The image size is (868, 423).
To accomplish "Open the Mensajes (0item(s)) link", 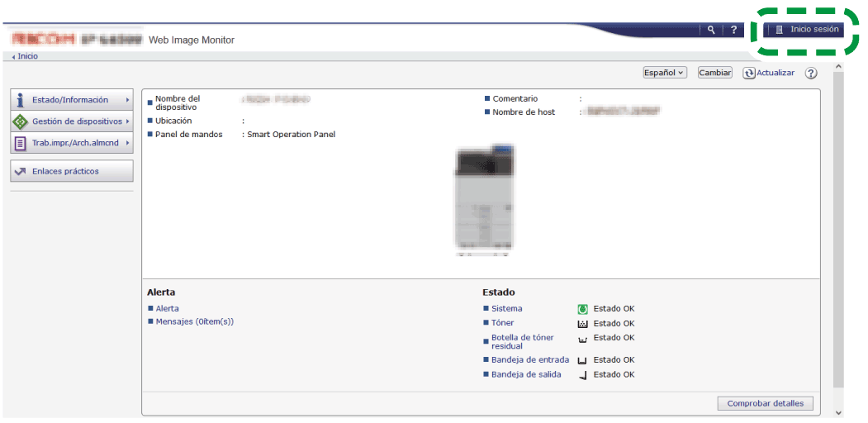I will click(x=195, y=321).
